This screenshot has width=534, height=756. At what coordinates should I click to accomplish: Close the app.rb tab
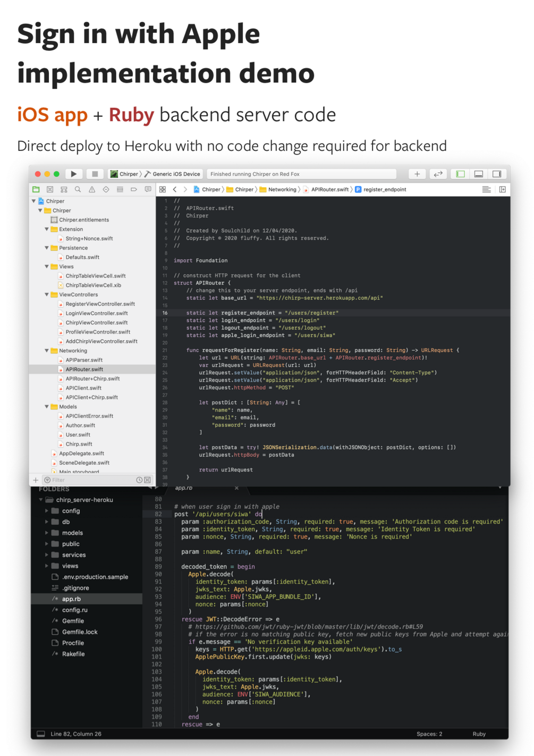click(x=236, y=488)
